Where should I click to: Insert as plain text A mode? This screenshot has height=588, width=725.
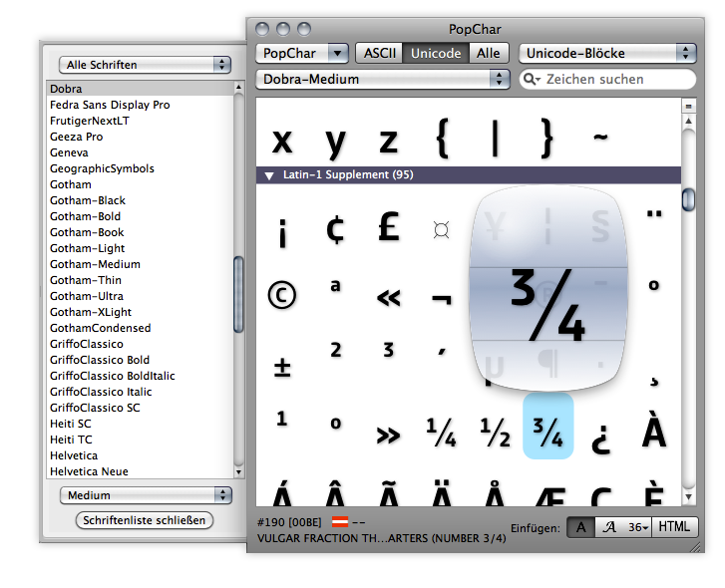tap(580, 527)
